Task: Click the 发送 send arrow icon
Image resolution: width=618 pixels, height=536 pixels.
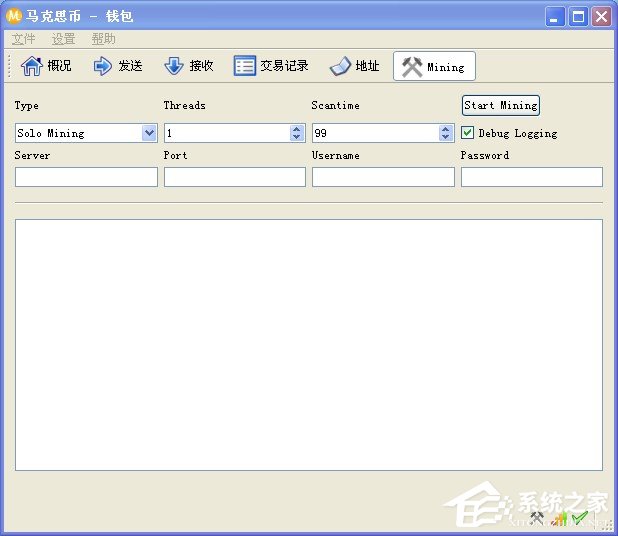Action: [102, 66]
